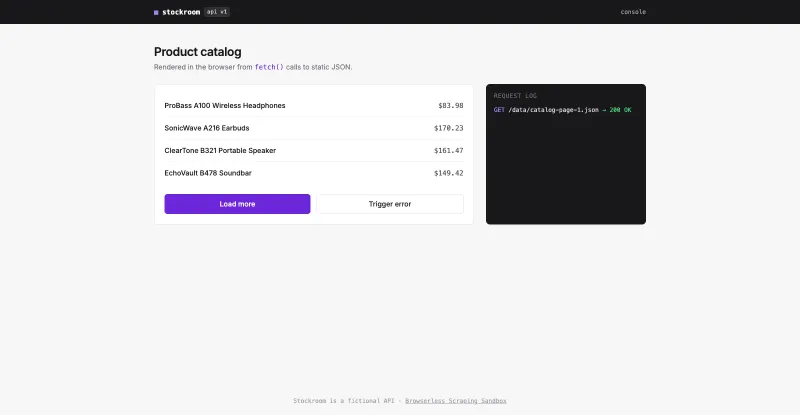Click the Trigger error button
Image resolution: width=800 pixels, height=415 pixels.
click(390, 204)
